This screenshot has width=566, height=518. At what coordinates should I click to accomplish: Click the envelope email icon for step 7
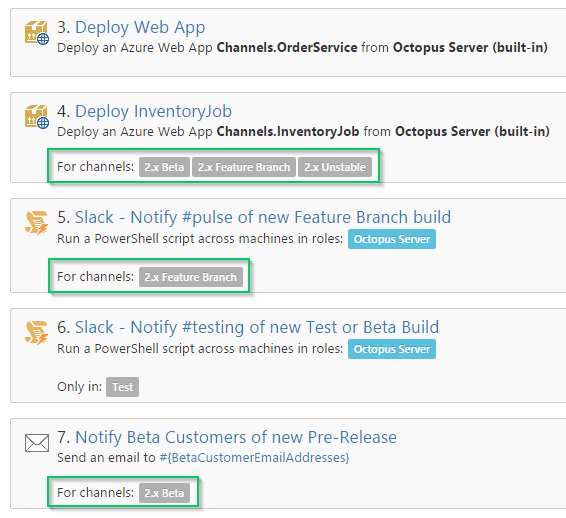37,443
